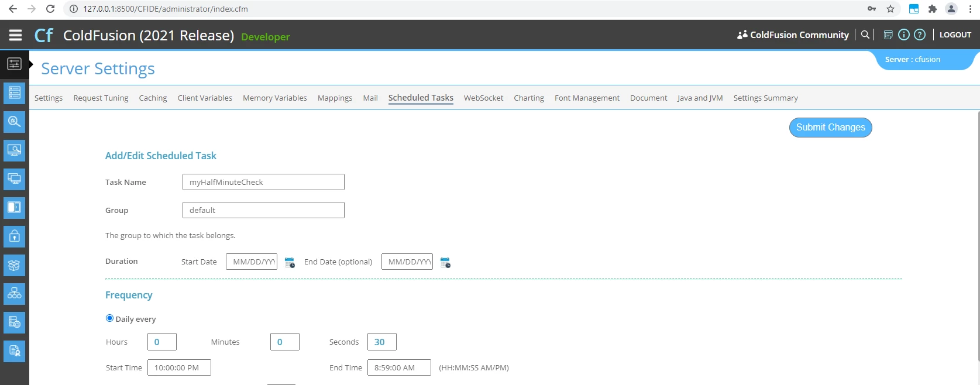Open the monitor-with-magnifier sidebar icon
The width and height of the screenshot is (980, 385).
[x=14, y=150]
